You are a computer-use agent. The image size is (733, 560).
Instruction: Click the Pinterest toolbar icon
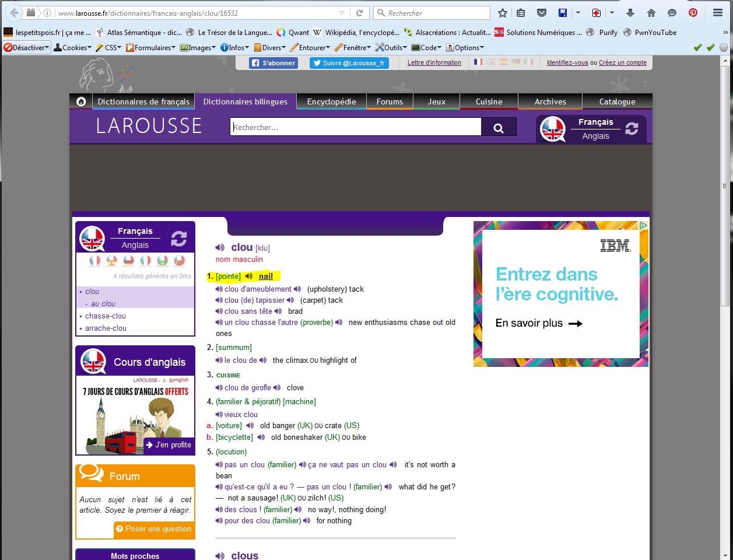tap(693, 13)
